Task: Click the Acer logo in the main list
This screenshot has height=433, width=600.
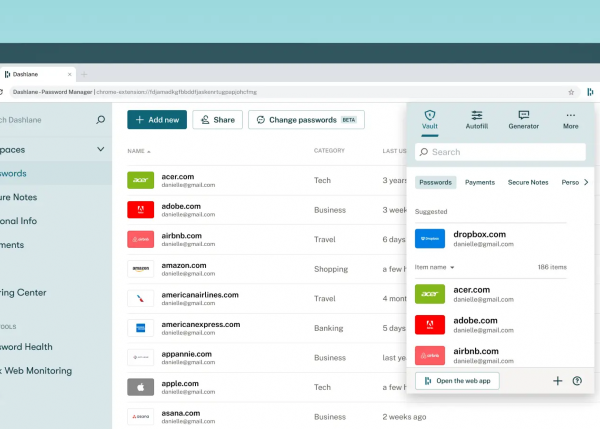Action: point(140,180)
